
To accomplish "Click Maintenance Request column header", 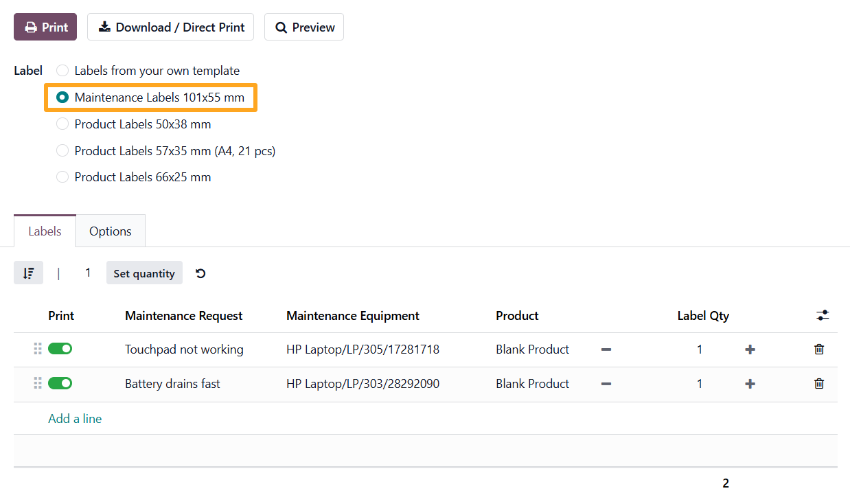I will [x=184, y=316].
